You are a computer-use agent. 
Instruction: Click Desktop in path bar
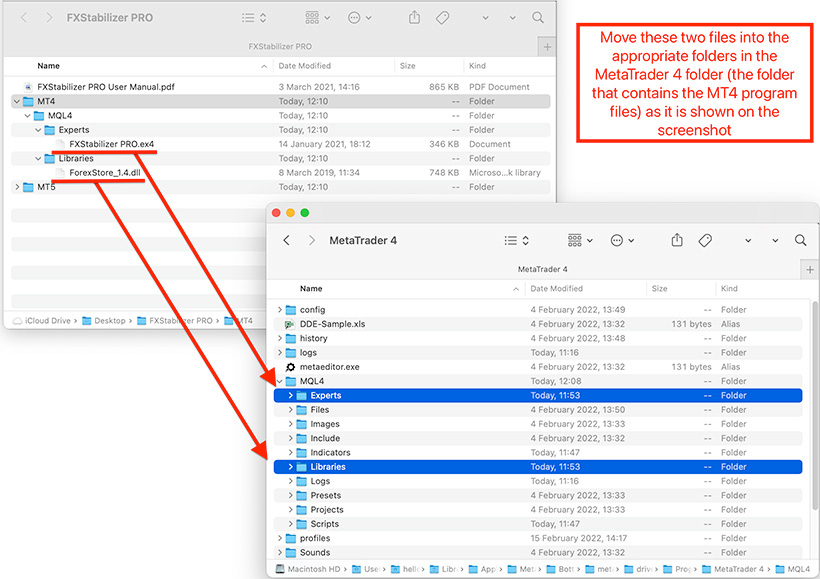click(x=104, y=321)
